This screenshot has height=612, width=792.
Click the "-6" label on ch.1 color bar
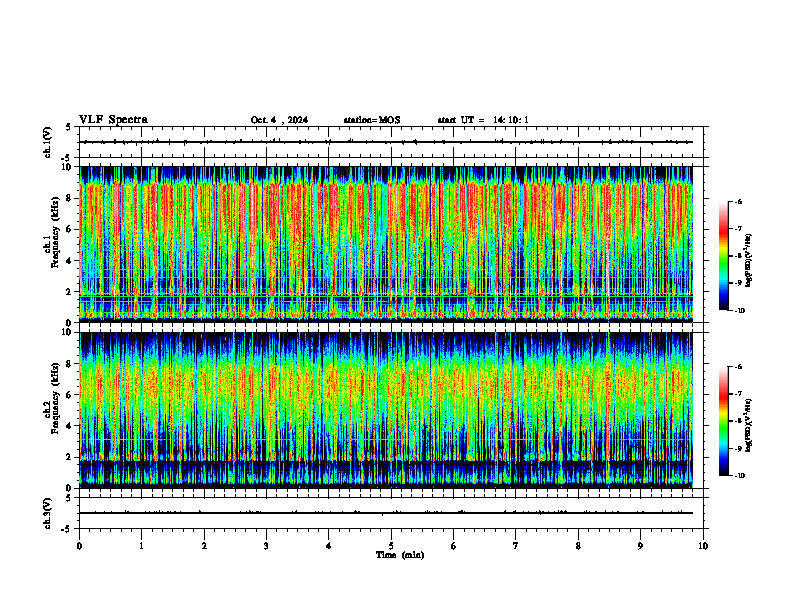[738, 202]
